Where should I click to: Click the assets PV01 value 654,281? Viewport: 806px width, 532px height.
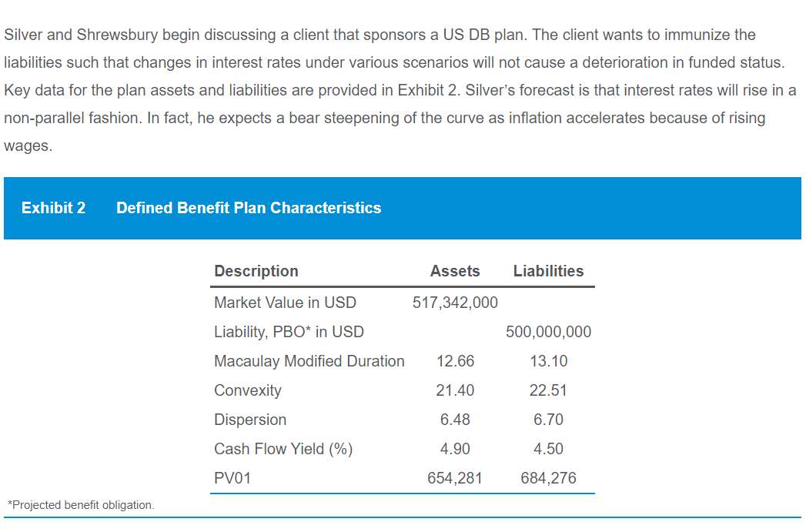(x=455, y=478)
